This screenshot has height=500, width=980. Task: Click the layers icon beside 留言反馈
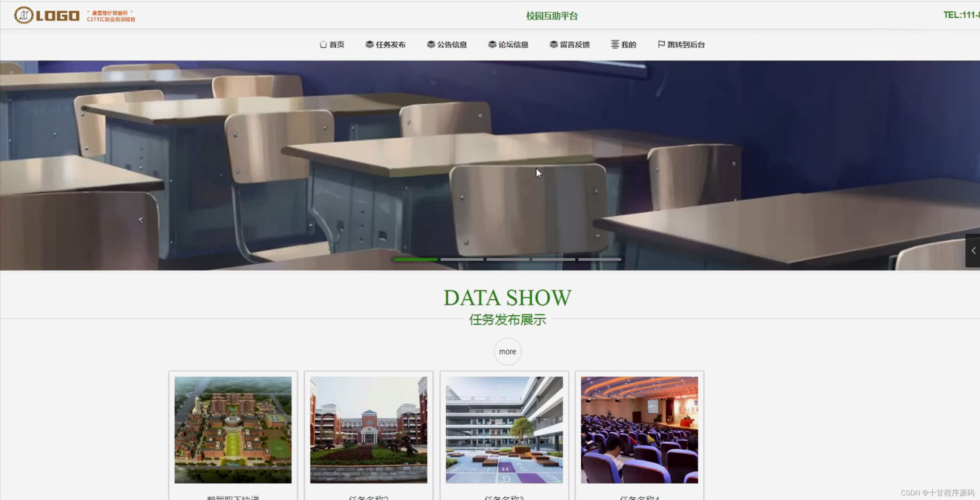tap(553, 44)
